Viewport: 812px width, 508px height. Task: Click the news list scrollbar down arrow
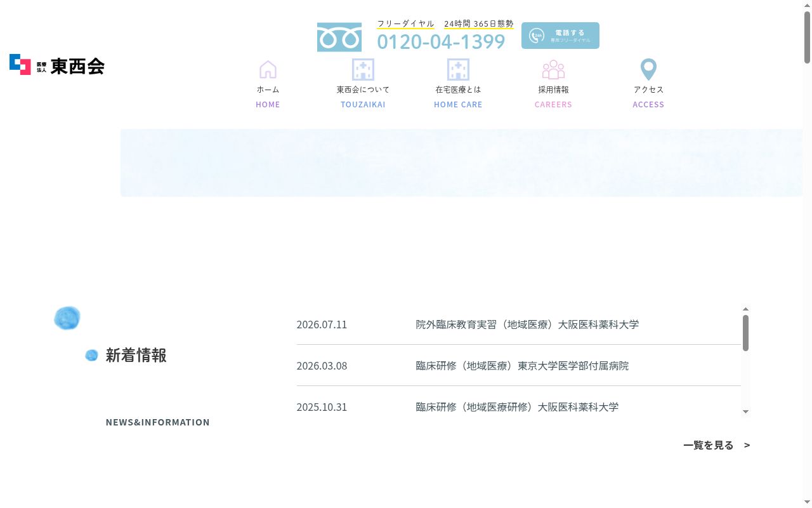[745, 411]
